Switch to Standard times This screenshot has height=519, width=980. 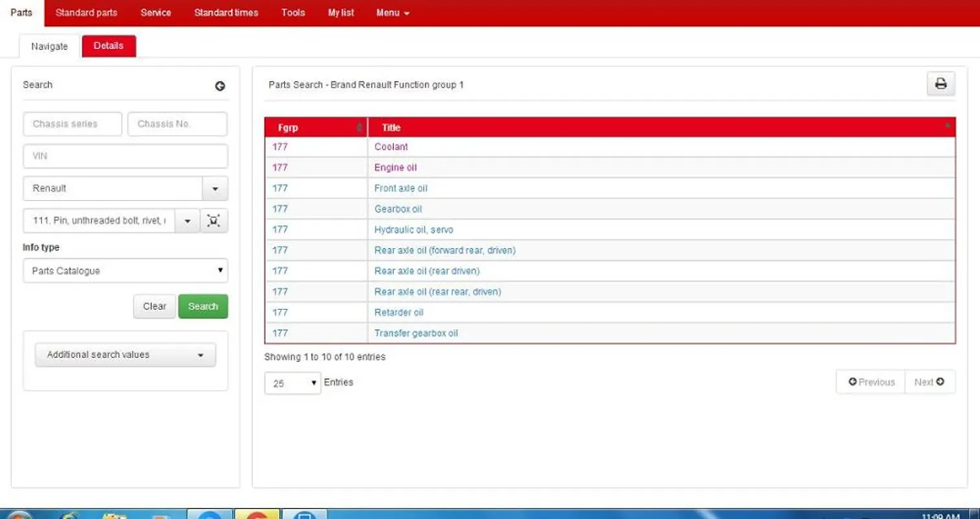coord(226,12)
